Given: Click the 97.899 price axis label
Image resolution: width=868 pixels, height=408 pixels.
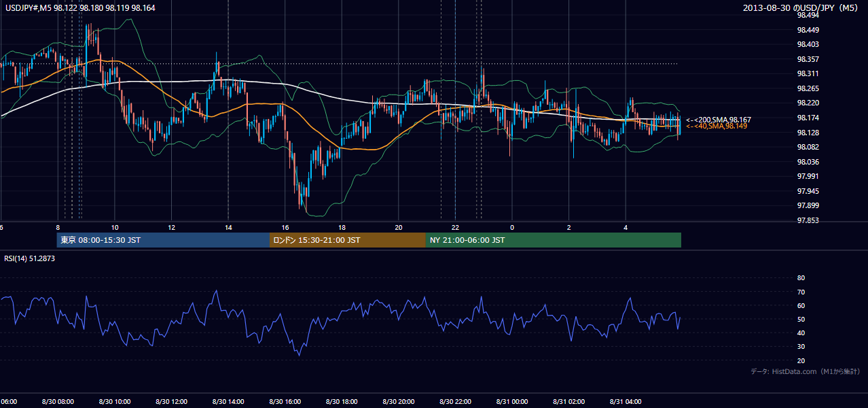Looking at the screenshot, I should pyautogui.click(x=807, y=205).
